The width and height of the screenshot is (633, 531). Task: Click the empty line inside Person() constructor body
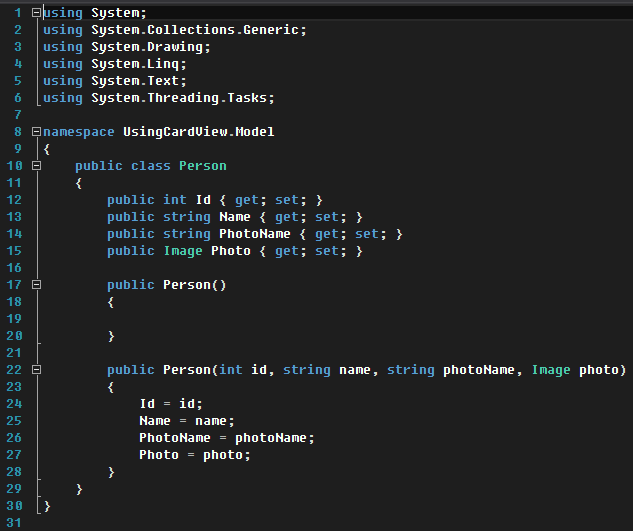(x=200, y=319)
